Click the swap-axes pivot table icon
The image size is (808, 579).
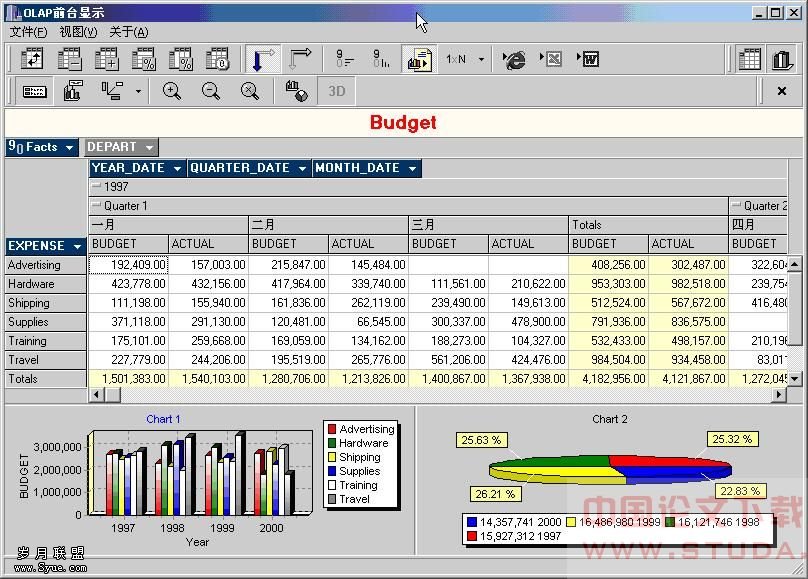tap(32, 59)
